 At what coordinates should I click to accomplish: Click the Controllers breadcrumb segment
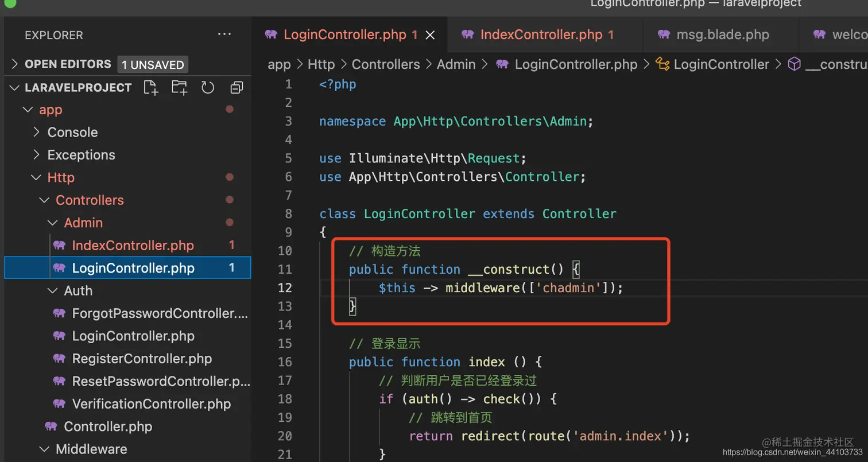[x=386, y=64]
